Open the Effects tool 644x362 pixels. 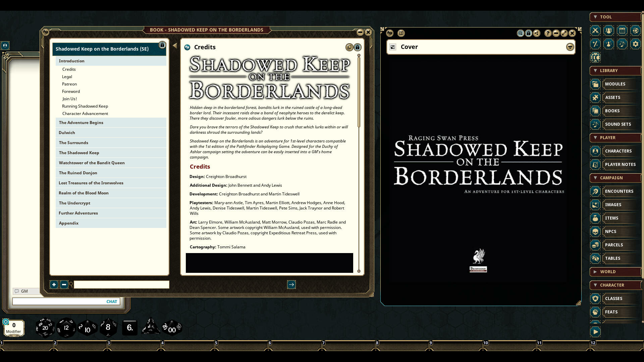pos(608,44)
